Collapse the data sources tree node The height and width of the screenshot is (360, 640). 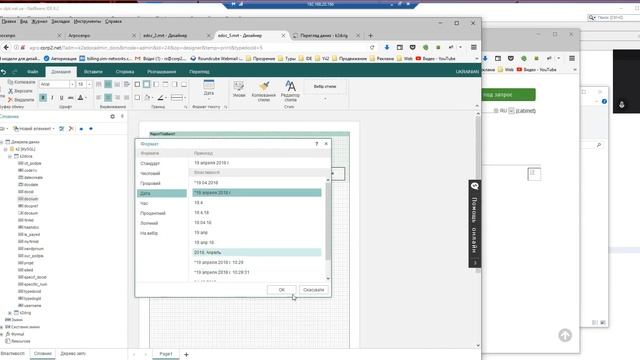(x=2, y=142)
